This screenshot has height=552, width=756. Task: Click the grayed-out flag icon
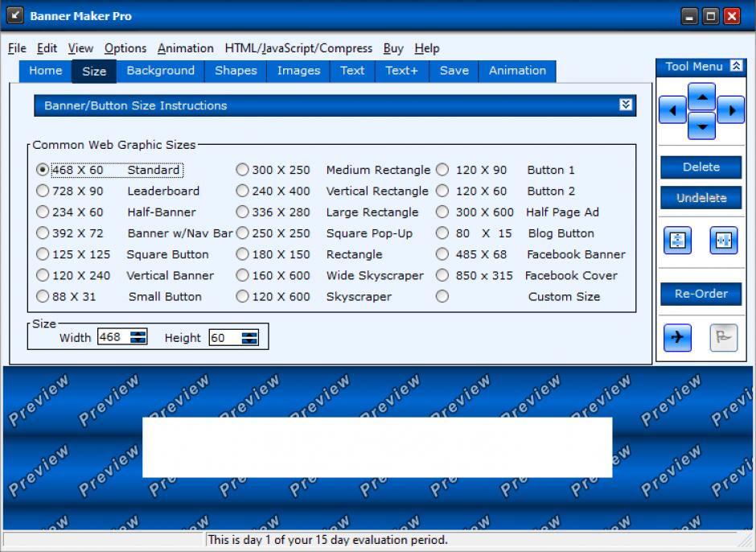coord(723,338)
